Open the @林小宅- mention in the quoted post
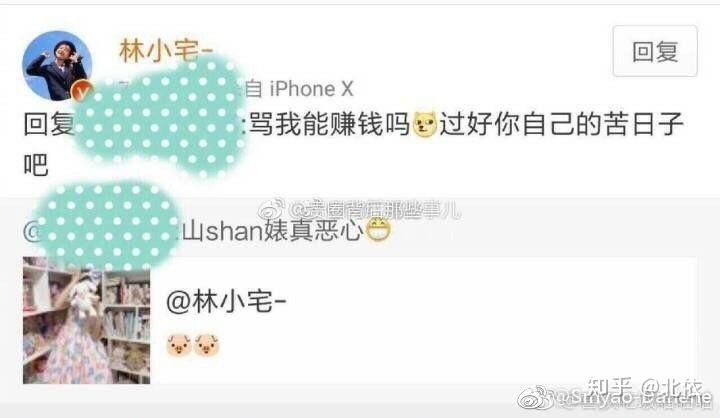720x418 pixels. coord(226,302)
